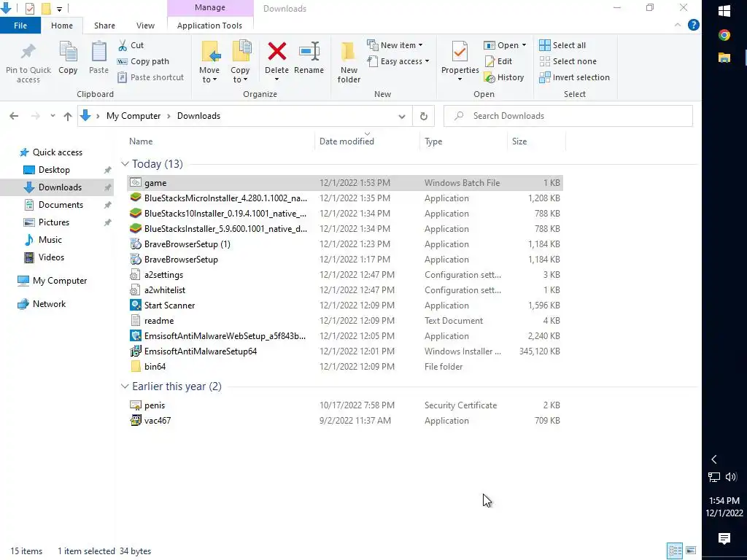Collapse the Earlier this year group

(125, 386)
